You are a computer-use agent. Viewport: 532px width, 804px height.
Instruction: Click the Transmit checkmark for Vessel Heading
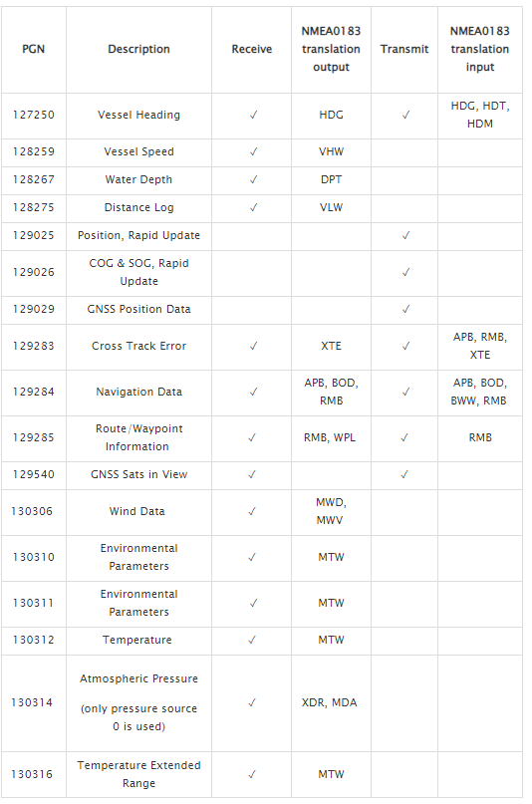405,116
